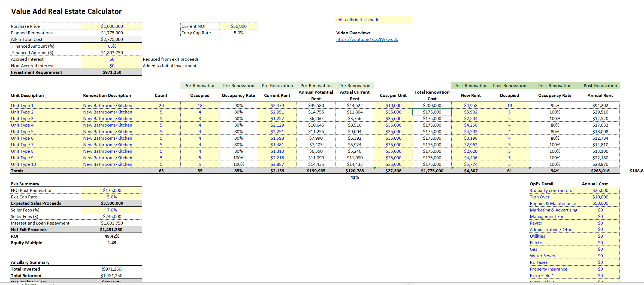Click the Total Invested value ($971,250)
The height and width of the screenshot is (285, 644).
click(x=112, y=269)
